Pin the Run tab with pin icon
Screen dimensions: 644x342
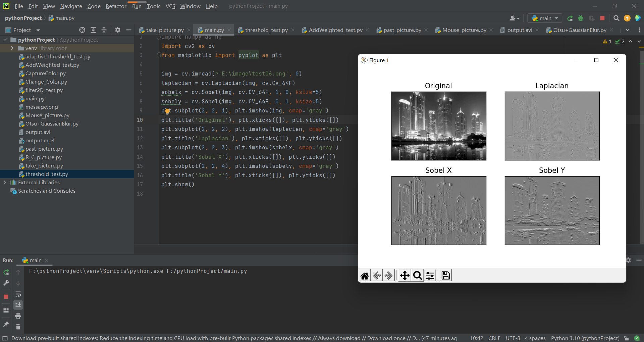click(6, 324)
